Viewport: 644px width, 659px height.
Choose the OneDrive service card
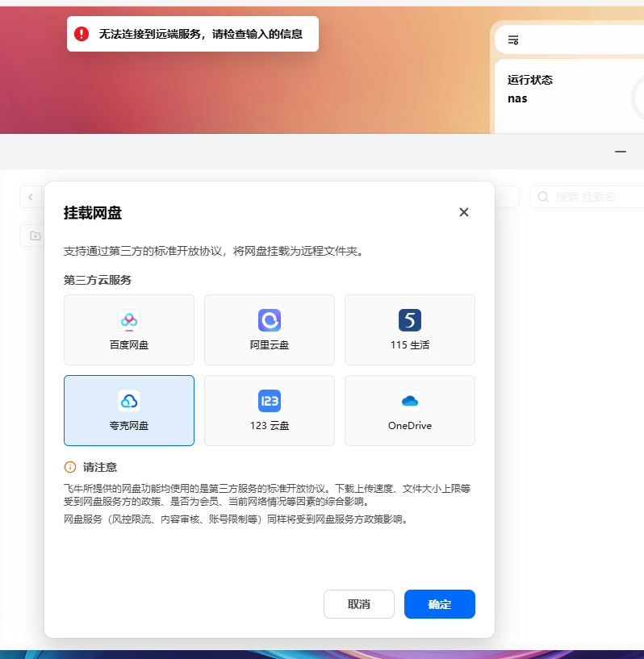click(x=410, y=411)
